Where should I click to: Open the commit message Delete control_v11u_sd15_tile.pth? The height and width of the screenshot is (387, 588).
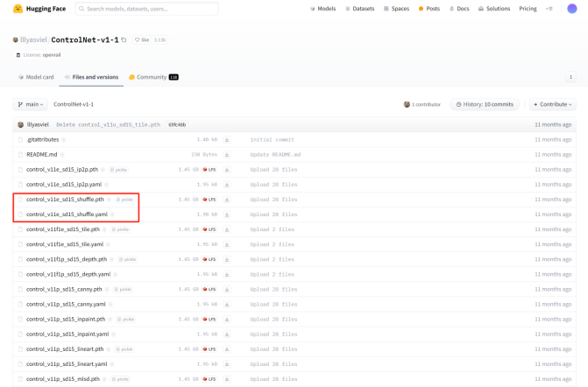(x=108, y=124)
